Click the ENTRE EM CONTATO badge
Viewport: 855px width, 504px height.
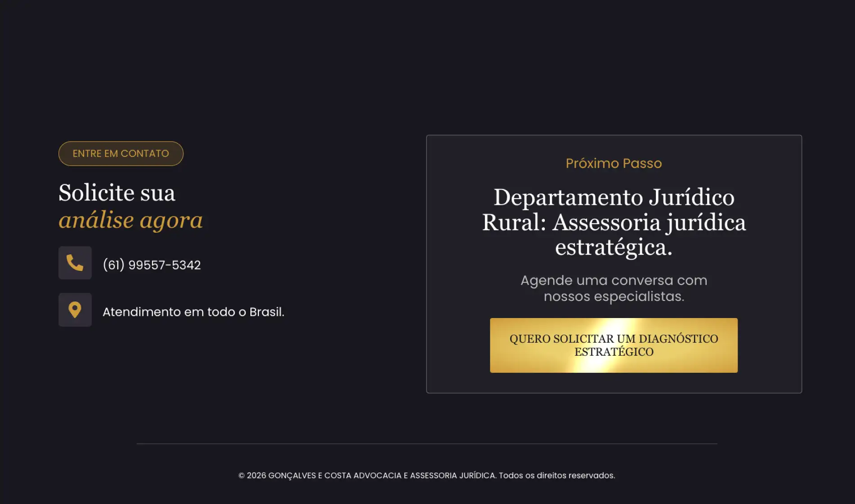point(121,154)
